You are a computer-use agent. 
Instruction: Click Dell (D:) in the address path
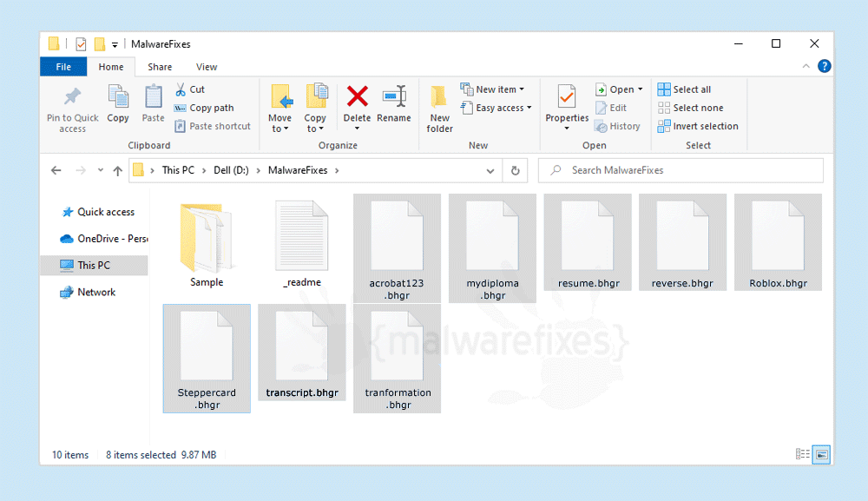(x=232, y=170)
